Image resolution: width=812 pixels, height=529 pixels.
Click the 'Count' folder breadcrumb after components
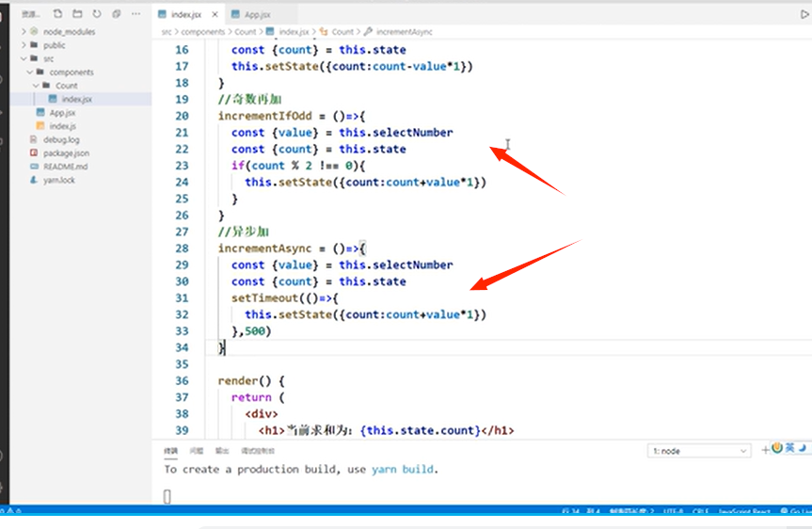click(246, 32)
